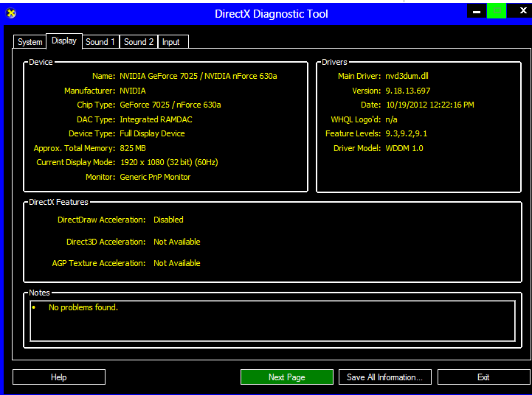Click the green Next Page button
This screenshot has width=532, height=395.
coord(286,377)
